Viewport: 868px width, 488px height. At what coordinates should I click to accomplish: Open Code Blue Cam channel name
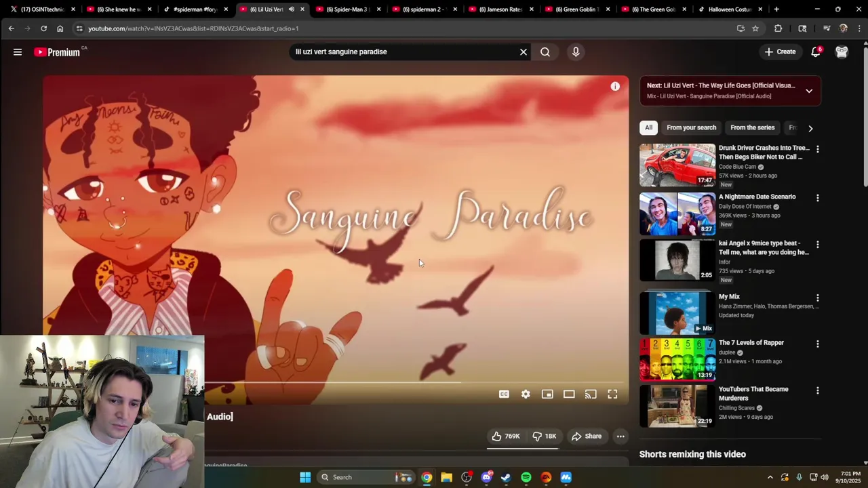click(x=737, y=167)
